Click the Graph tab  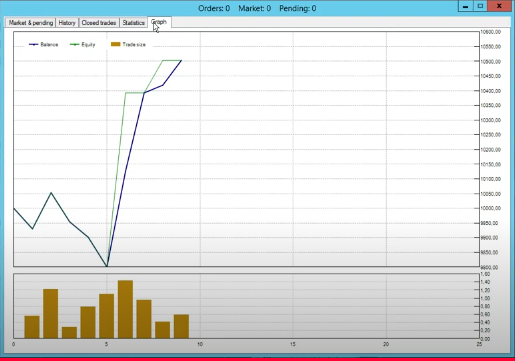(159, 22)
